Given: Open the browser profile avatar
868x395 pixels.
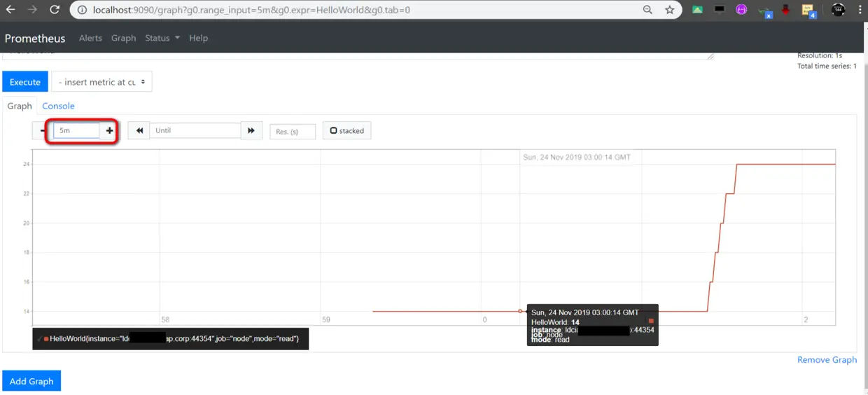Looking at the screenshot, I should [838, 10].
